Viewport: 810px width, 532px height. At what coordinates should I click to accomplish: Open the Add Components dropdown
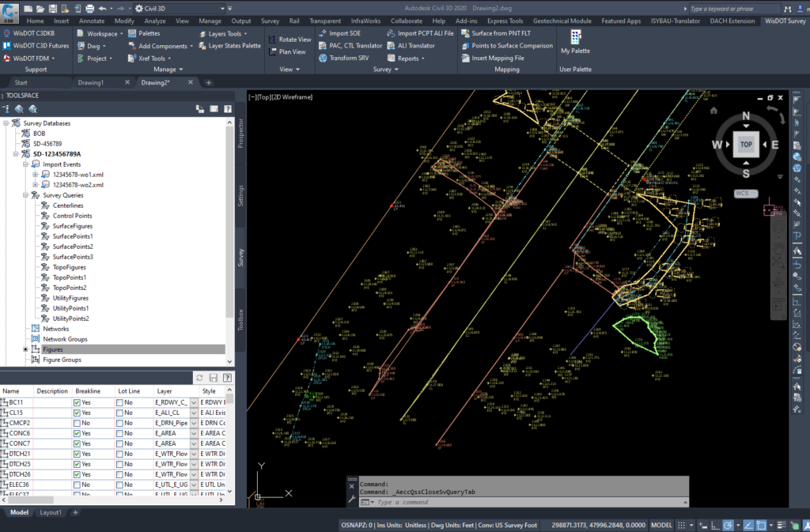[x=191, y=47]
